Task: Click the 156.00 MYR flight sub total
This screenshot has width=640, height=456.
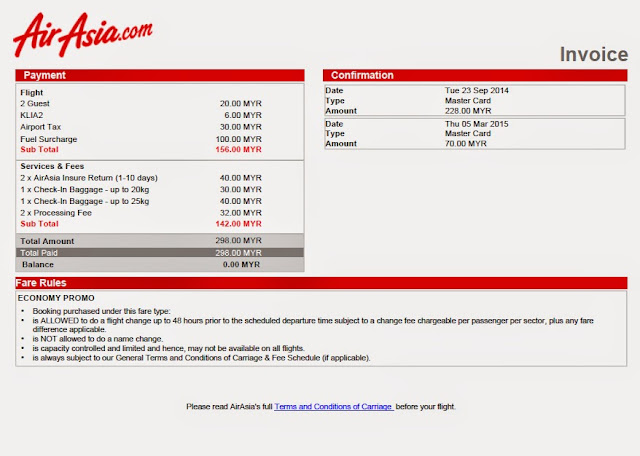Action: [x=238, y=149]
